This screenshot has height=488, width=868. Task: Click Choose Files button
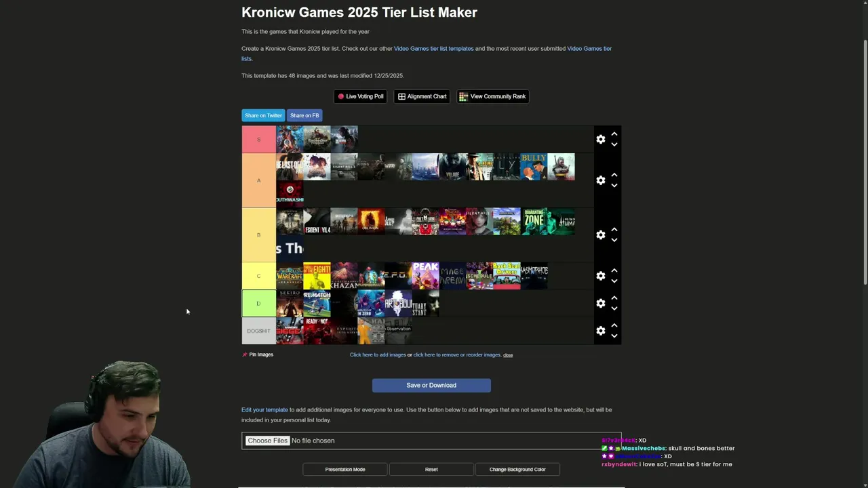267,441
